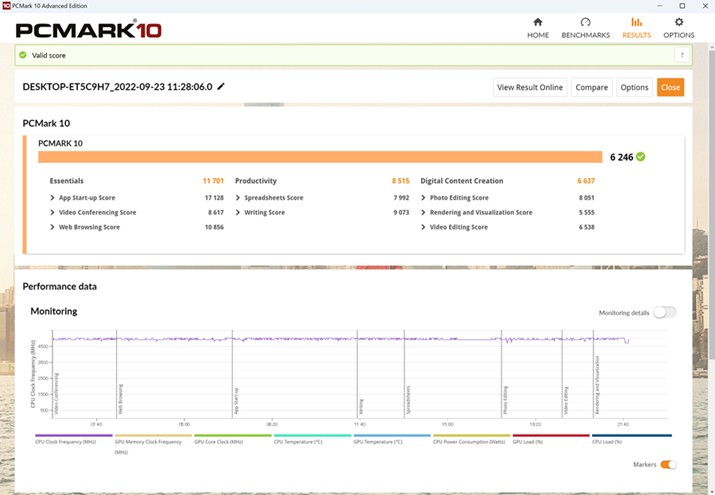Go to Benchmarks gauge icon
This screenshot has height=495, width=715.
585,22
